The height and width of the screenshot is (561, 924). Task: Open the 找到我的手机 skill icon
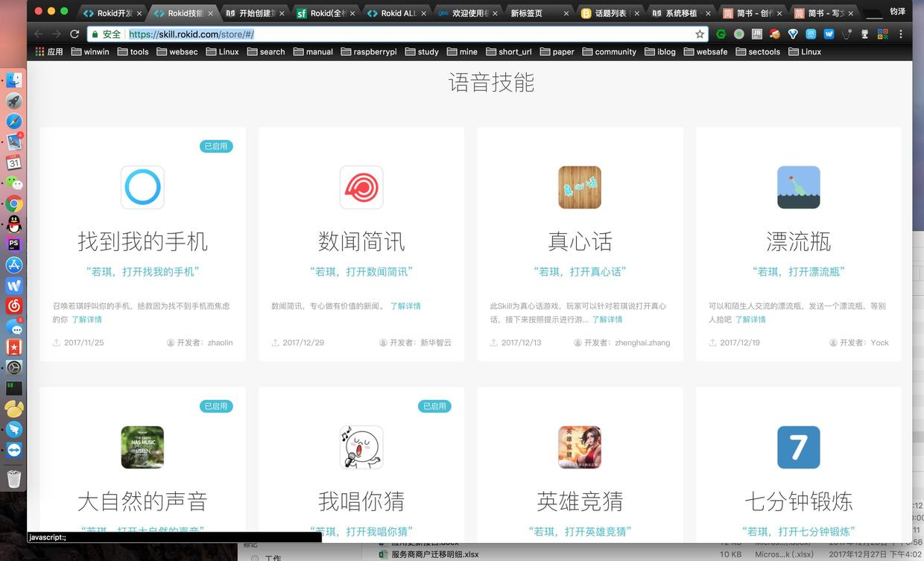142,187
